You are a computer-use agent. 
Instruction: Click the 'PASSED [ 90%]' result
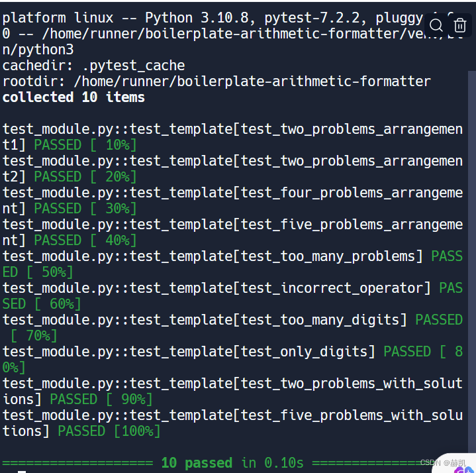[x=101, y=399]
